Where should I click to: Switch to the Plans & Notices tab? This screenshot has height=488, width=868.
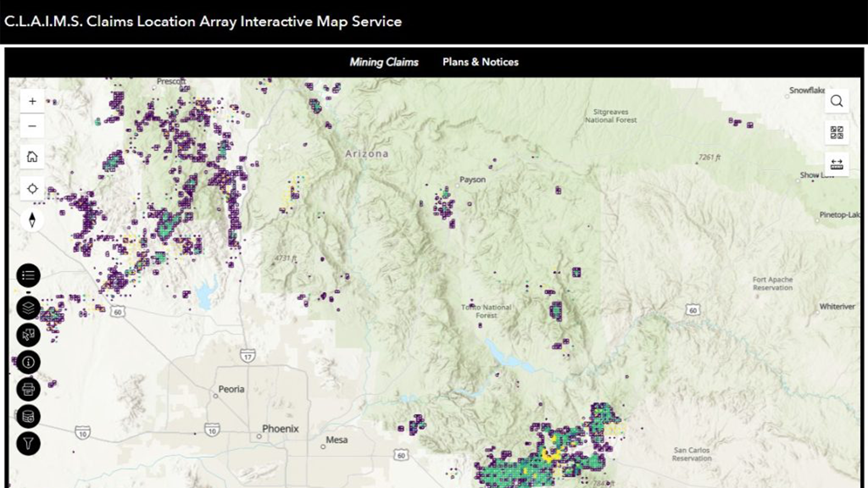click(x=480, y=62)
